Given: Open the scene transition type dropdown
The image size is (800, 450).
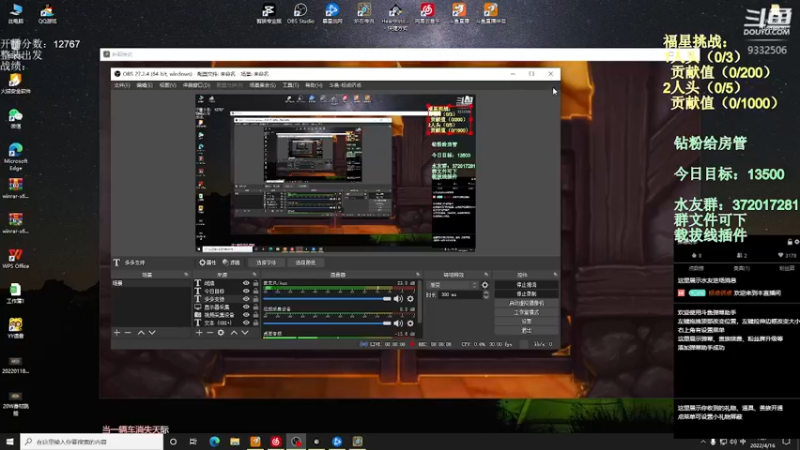Looking at the screenshot, I should (x=453, y=285).
